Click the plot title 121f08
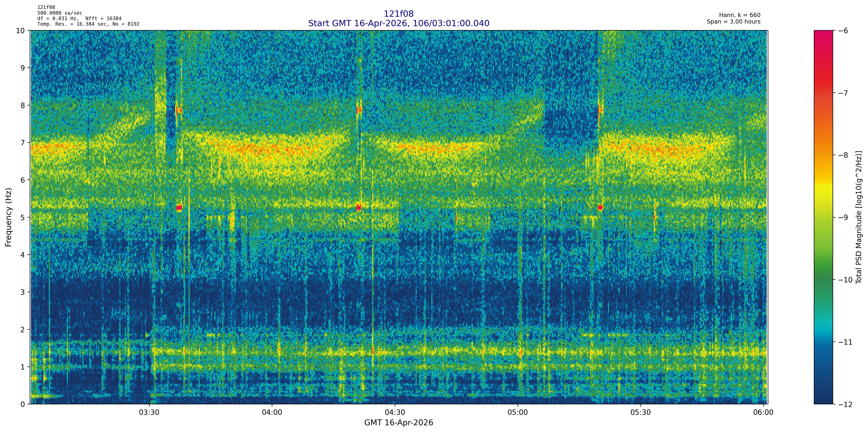Viewport: 868px width, 432px height. click(399, 14)
